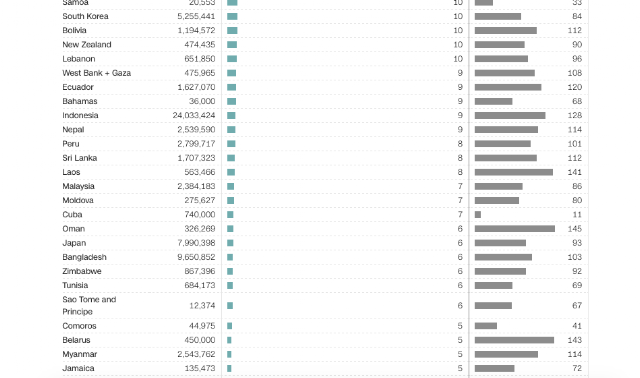This screenshot has width=640, height=378.
Task: Click Bangladesh's value 9,650,852
Action: click(196, 257)
